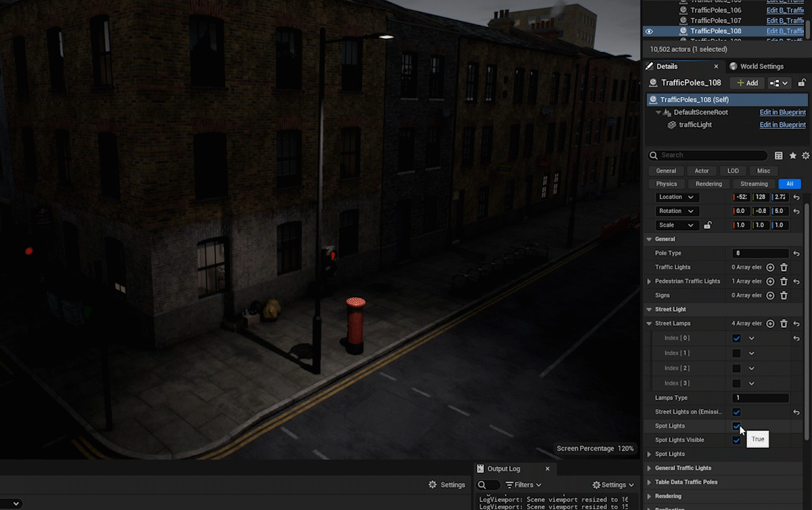Collapse the Street Lamps array
Image resolution: width=812 pixels, height=510 pixels.
[649, 323]
